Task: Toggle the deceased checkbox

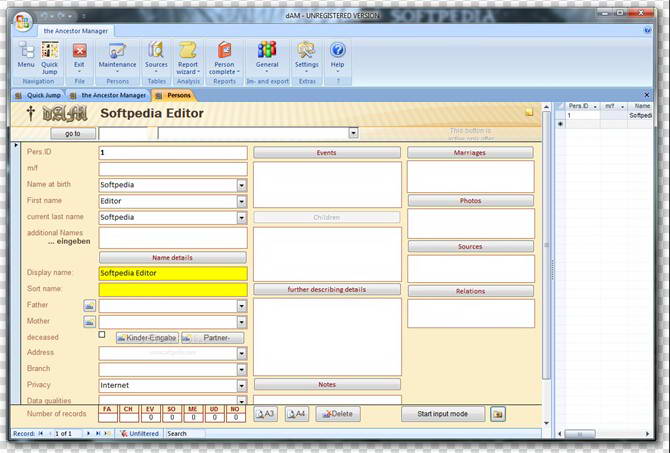Action: (102, 334)
